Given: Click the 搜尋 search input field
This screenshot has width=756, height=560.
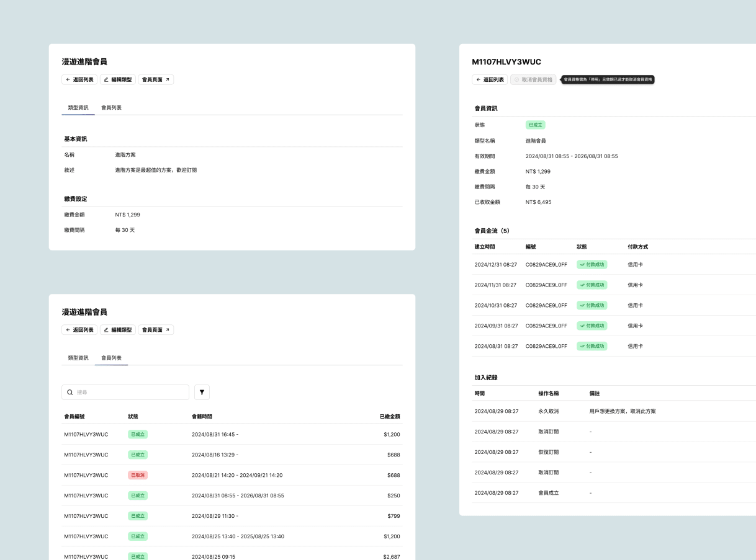Looking at the screenshot, I should pyautogui.click(x=124, y=392).
